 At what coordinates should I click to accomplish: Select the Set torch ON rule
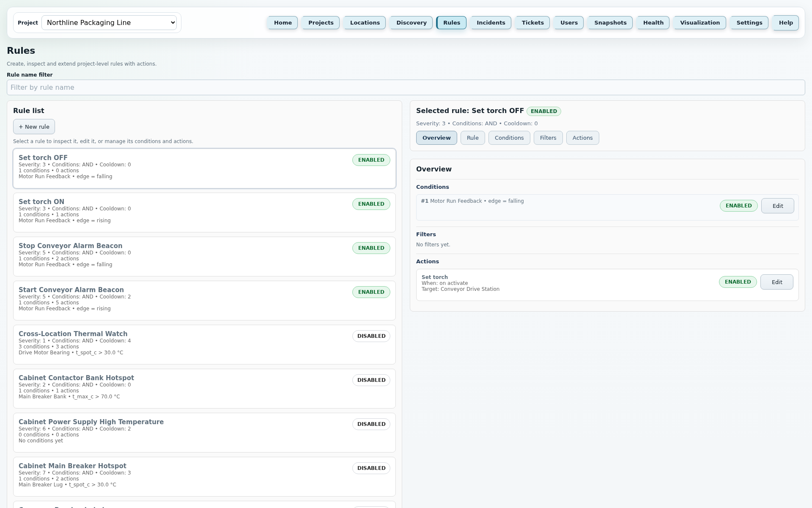204,213
